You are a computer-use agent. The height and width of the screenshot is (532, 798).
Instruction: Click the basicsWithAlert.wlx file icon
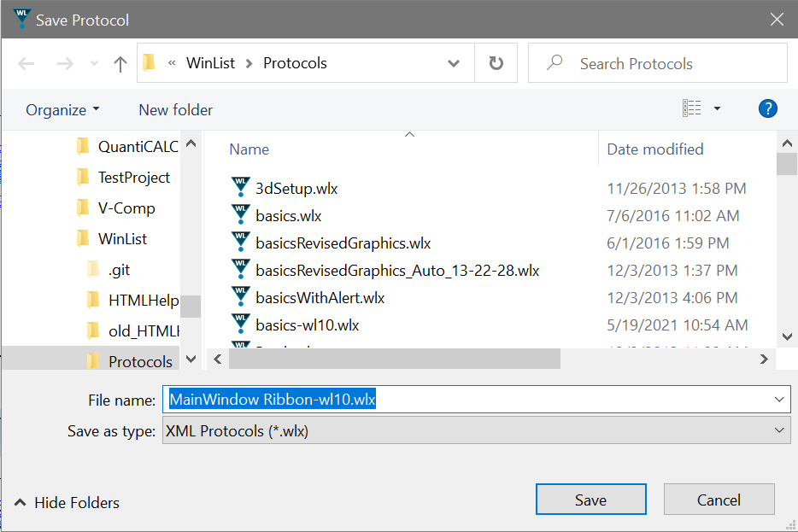[x=240, y=297]
